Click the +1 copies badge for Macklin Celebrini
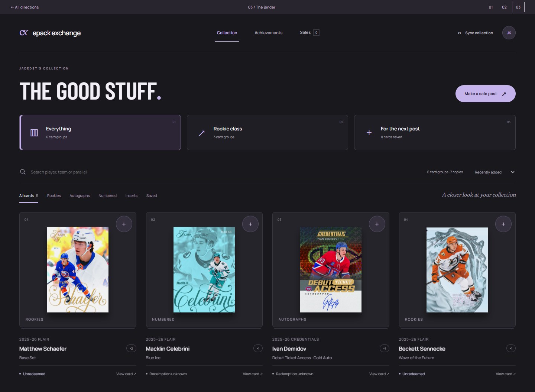The width and height of the screenshot is (535, 392). click(258, 349)
